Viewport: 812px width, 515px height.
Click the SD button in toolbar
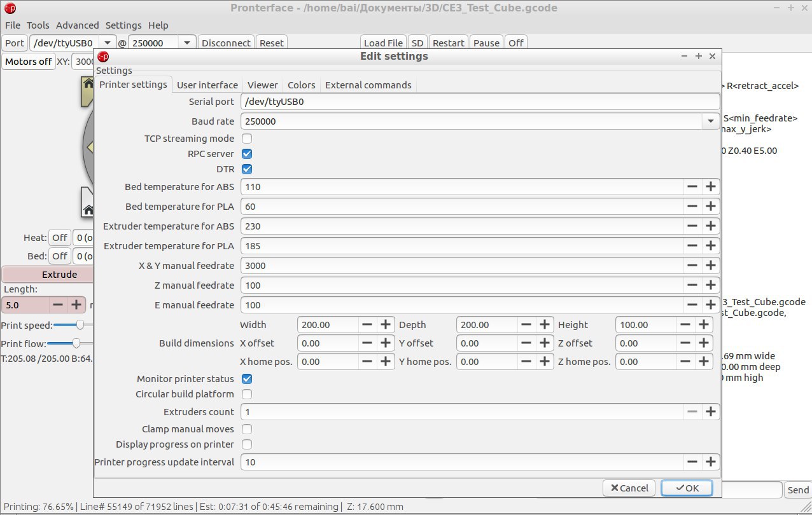tap(417, 43)
